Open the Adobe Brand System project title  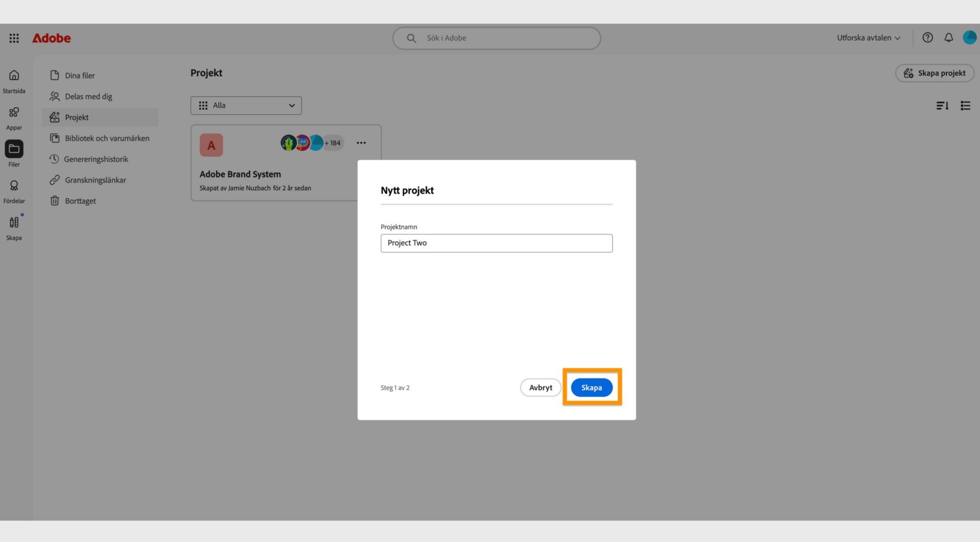(x=240, y=174)
